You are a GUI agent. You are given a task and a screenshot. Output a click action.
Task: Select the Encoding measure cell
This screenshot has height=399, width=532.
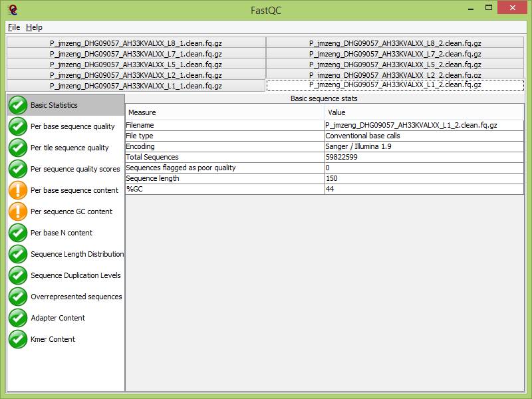tap(225, 146)
